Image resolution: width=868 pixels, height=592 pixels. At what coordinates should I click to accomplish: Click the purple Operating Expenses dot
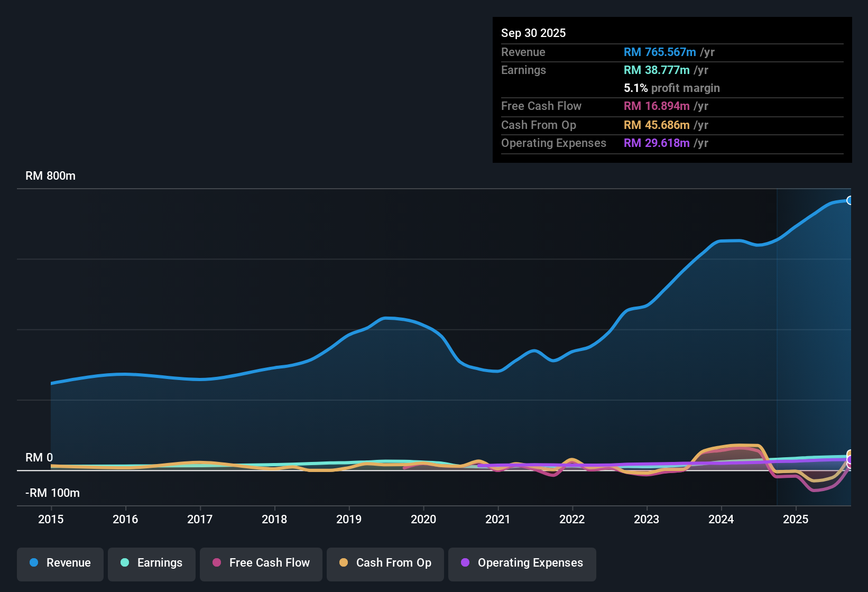pos(464,563)
